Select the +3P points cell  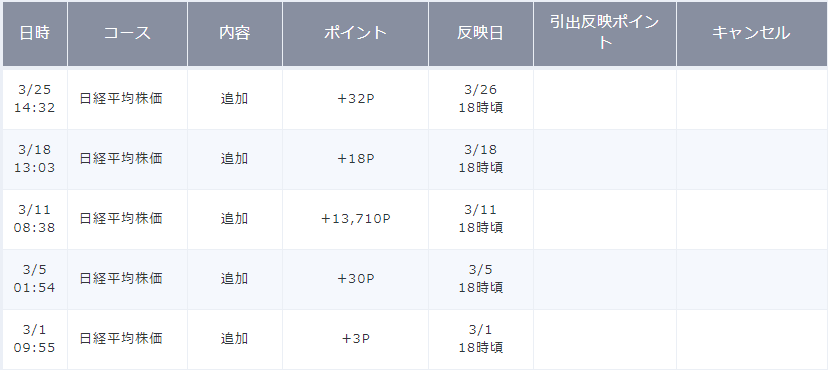coord(355,339)
